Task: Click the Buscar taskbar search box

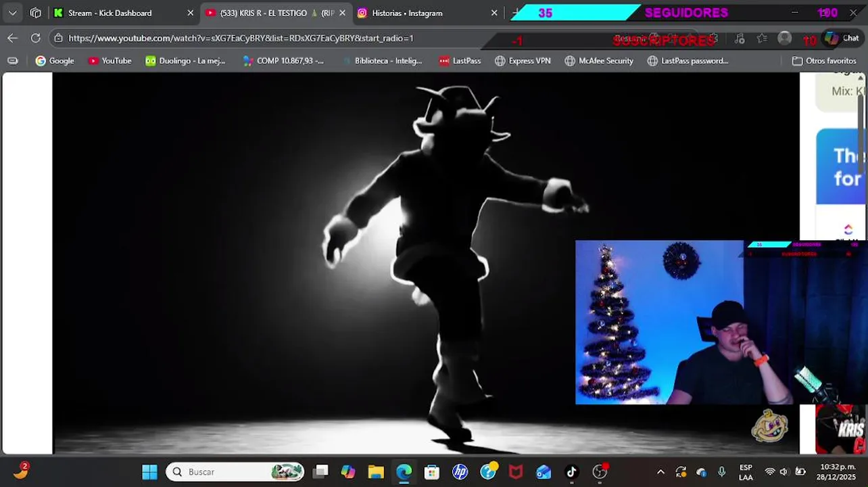Action: click(235, 472)
